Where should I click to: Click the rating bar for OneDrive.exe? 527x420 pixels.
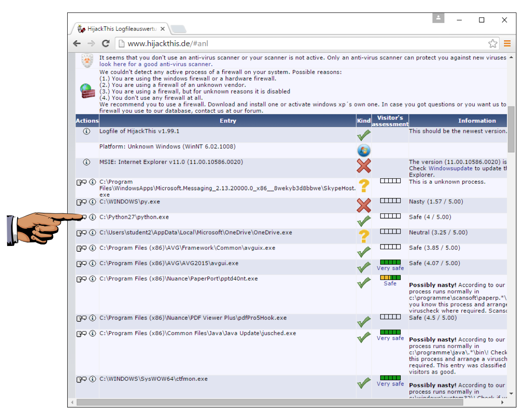click(390, 232)
